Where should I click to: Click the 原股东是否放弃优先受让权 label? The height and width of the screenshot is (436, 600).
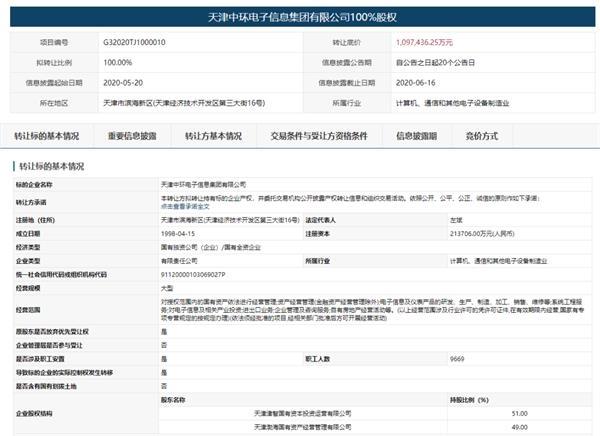click(x=52, y=331)
